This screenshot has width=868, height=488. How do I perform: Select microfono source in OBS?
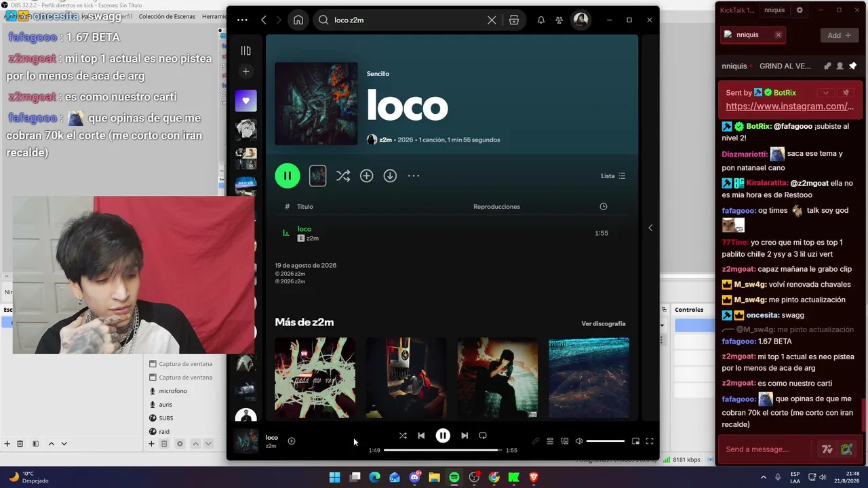(173, 391)
